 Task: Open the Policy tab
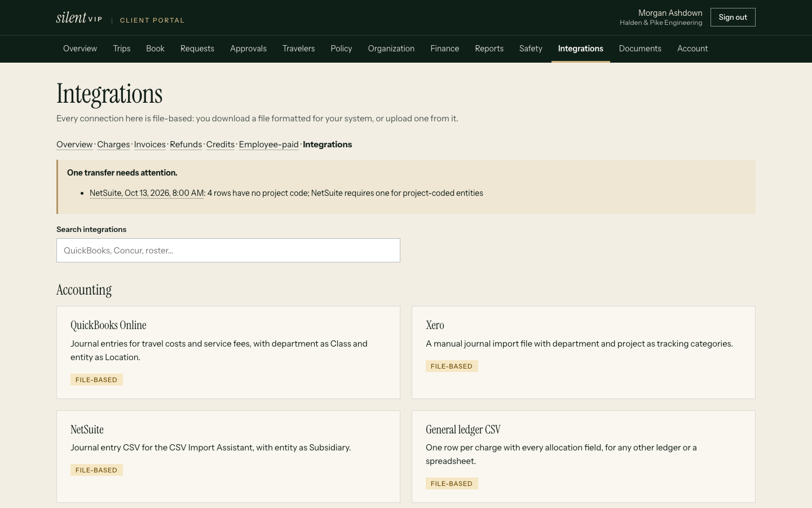pos(341,49)
